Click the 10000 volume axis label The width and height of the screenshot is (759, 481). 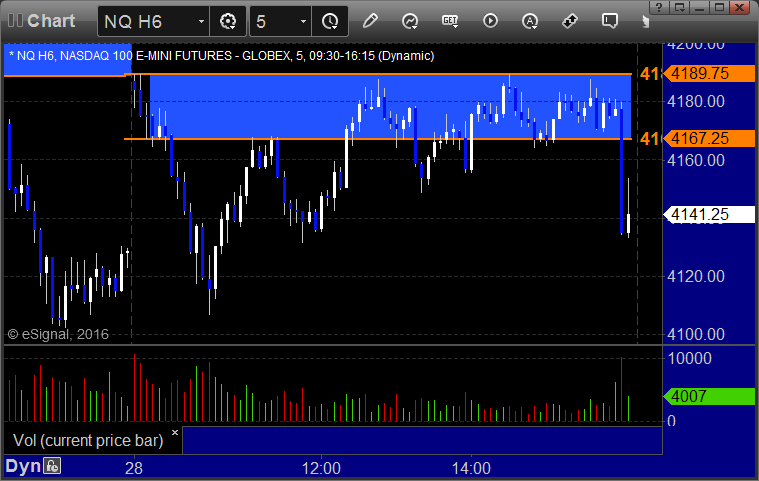[x=690, y=359]
